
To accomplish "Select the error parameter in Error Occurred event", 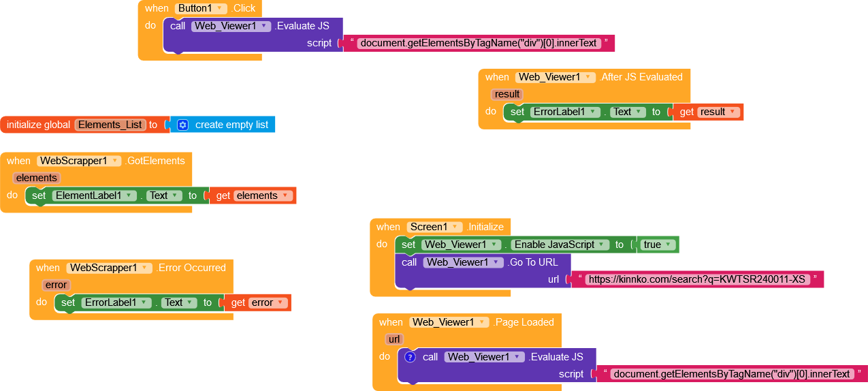I will click(56, 285).
